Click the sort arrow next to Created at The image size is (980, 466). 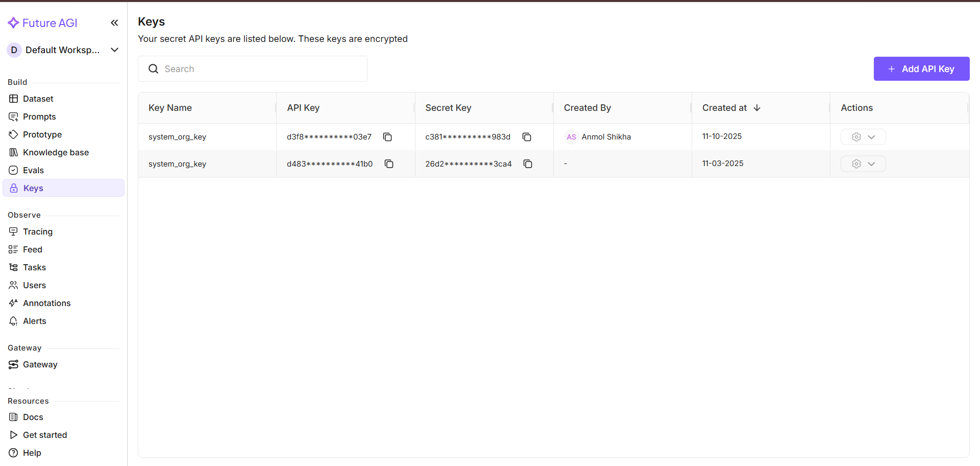coord(757,108)
